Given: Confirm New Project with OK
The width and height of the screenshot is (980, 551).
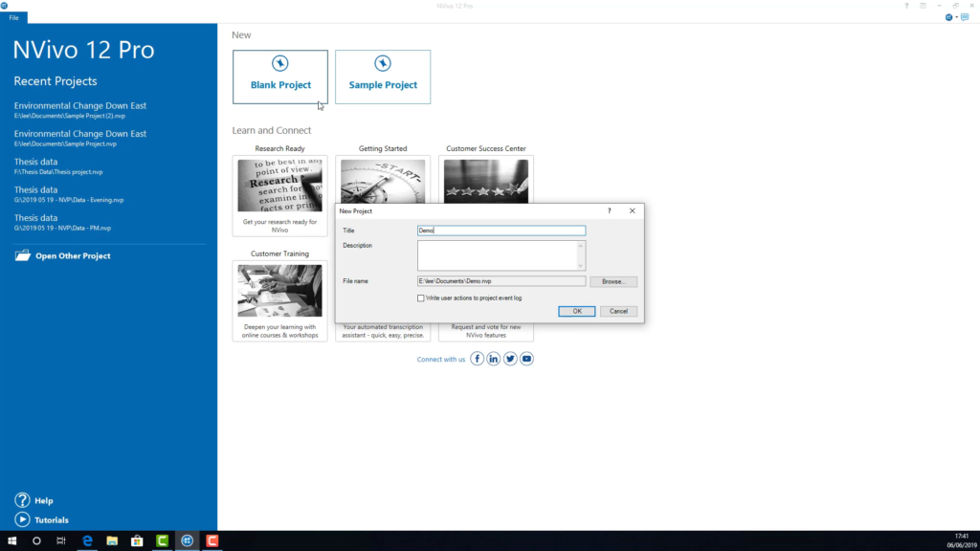Looking at the screenshot, I should tap(576, 311).
